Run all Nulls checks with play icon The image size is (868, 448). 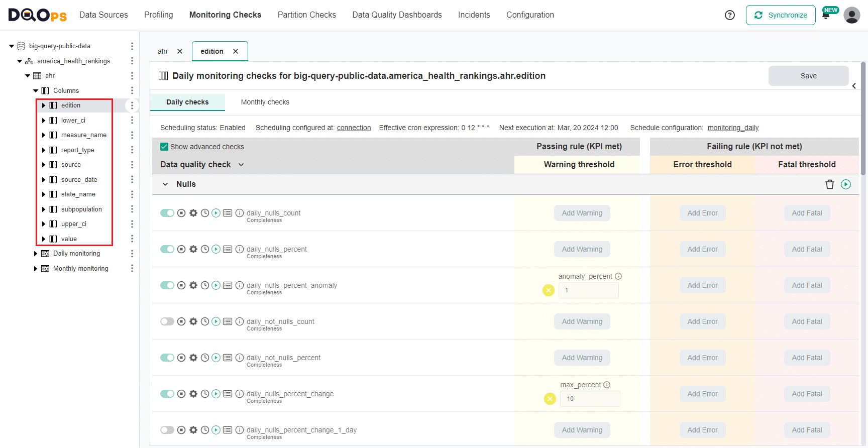click(x=846, y=184)
